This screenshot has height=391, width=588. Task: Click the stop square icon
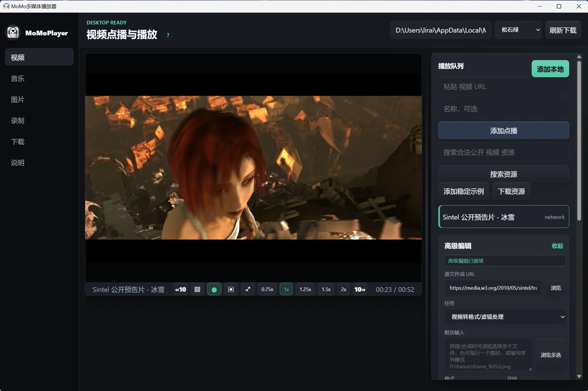pyautogui.click(x=231, y=289)
